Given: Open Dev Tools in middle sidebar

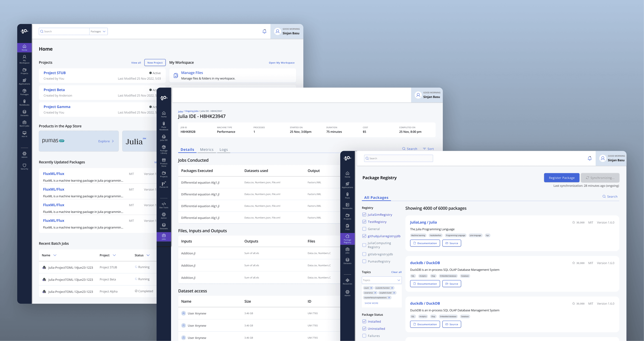Looking at the screenshot, I should coord(164,205).
